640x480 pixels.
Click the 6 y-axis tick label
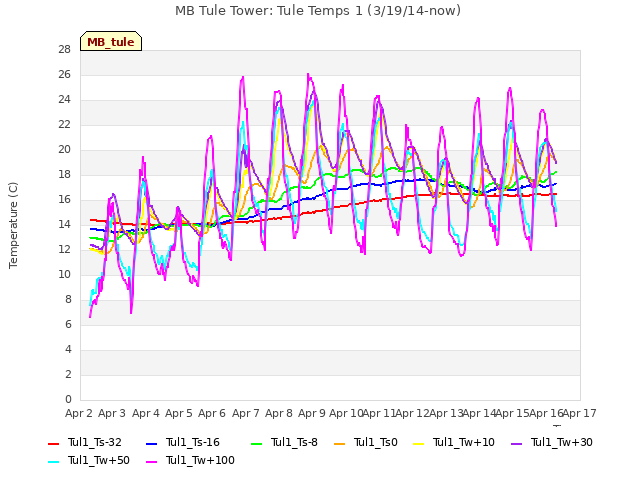click(68, 324)
